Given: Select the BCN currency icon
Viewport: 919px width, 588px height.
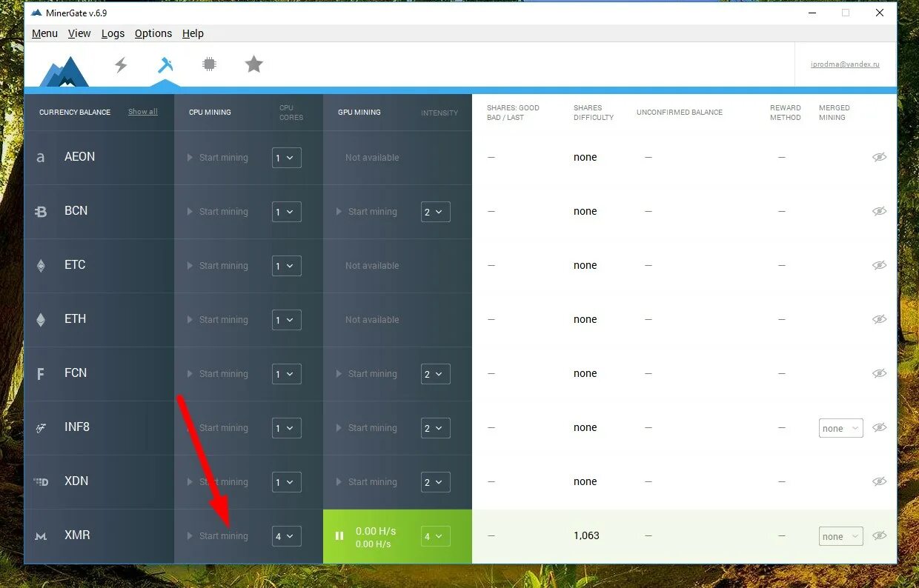Looking at the screenshot, I should click(x=41, y=212).
